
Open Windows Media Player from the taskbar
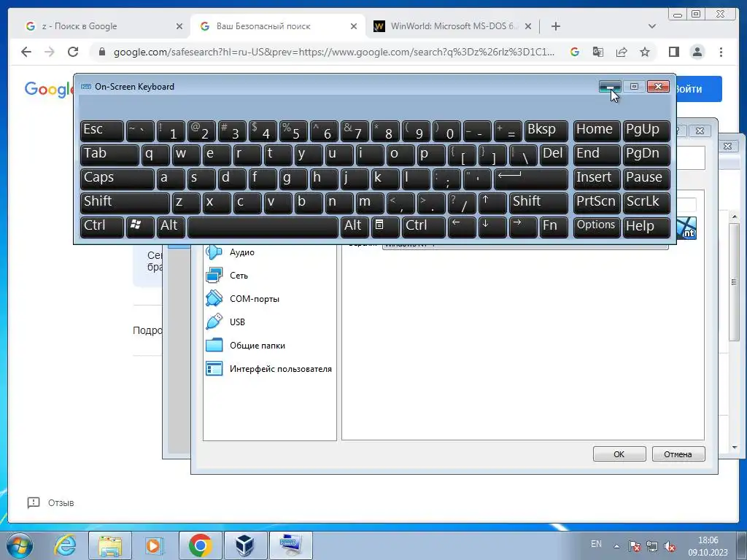(x=155, y=545)
